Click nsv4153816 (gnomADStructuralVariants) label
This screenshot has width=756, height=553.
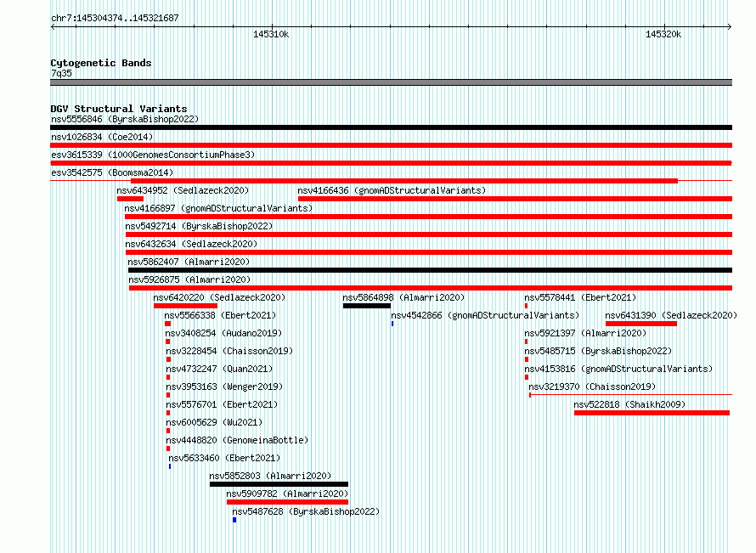618,369
